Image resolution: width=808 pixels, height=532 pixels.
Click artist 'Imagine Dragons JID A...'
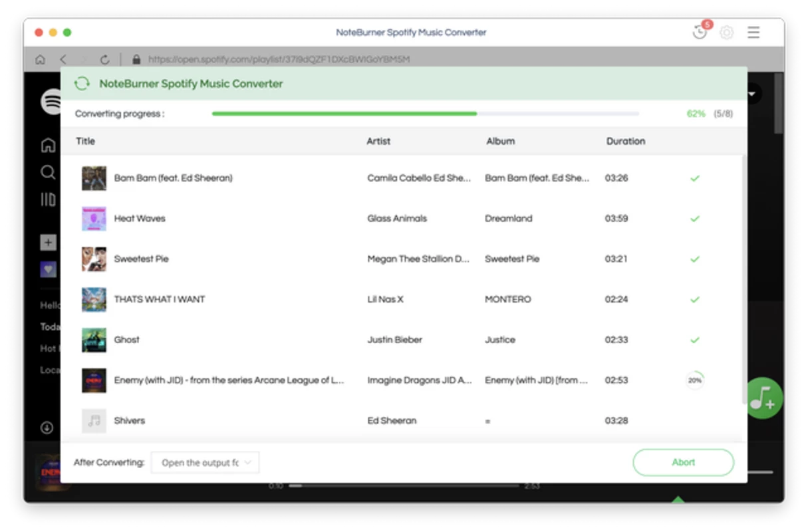(x=420, y=380)
